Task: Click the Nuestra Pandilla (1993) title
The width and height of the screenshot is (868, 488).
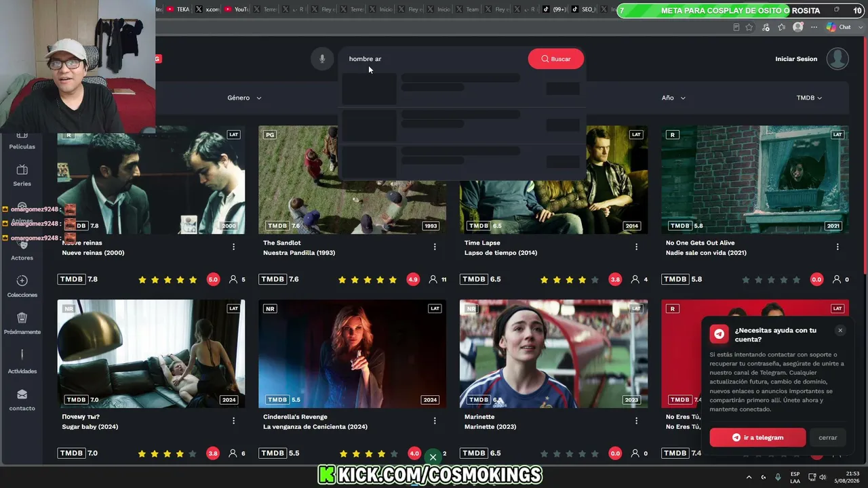Action: tap(299, 253)
